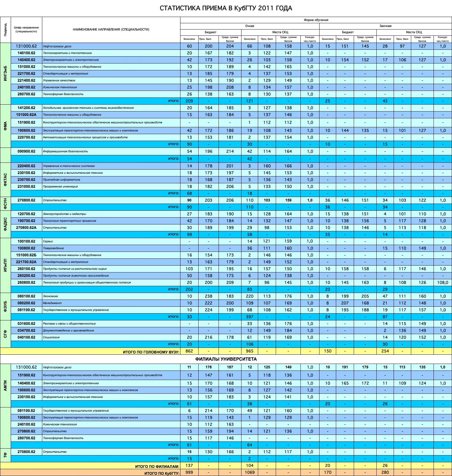Click 'ИТОГО ПО ГОЛОВНОМУ ВУЗУ:' label

[x=151, y=352]
